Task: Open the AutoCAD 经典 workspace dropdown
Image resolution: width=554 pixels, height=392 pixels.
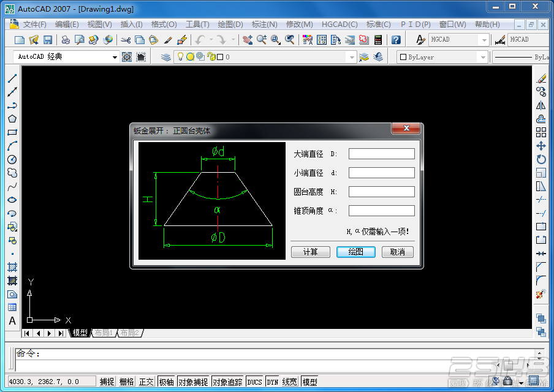Action: point(115,57)
